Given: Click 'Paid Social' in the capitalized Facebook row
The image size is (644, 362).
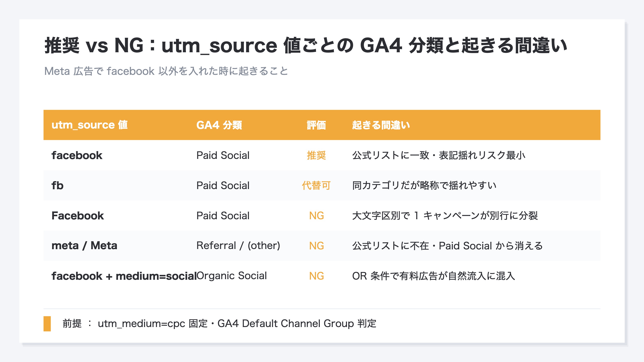Looking at the screenshot, I should pyautogui.click(x=223, y=216).
